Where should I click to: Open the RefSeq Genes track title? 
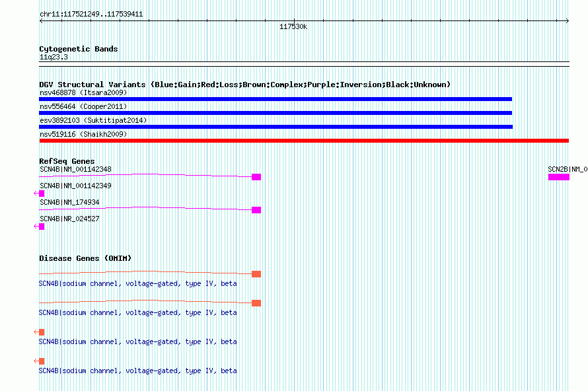[67, 161]
